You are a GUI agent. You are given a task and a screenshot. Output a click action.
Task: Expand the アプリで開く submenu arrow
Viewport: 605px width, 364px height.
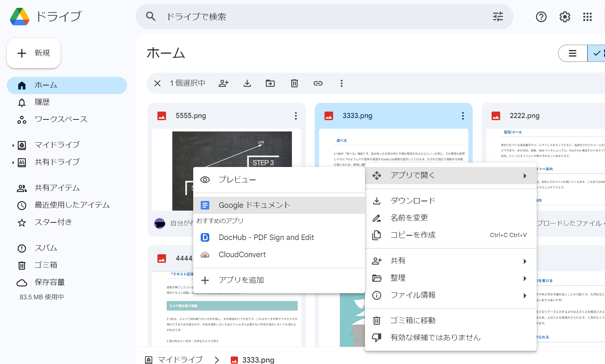click(525, 176)
